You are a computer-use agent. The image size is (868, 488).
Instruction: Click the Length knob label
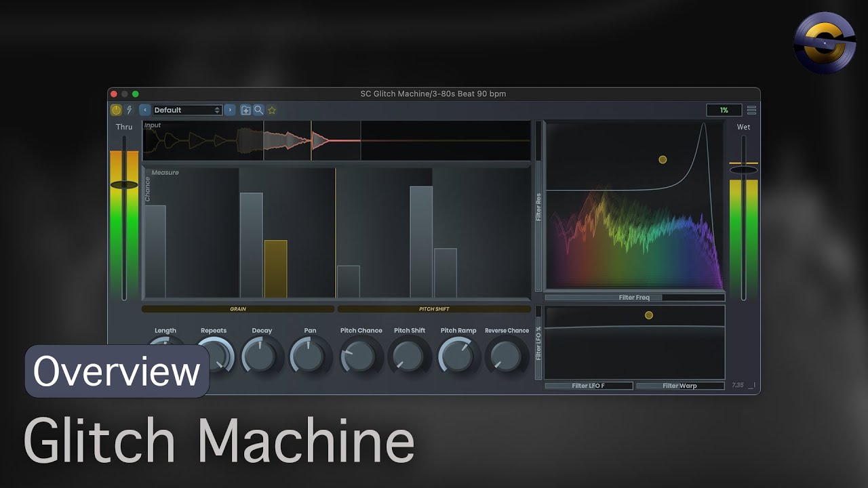[x=165, y=331]
